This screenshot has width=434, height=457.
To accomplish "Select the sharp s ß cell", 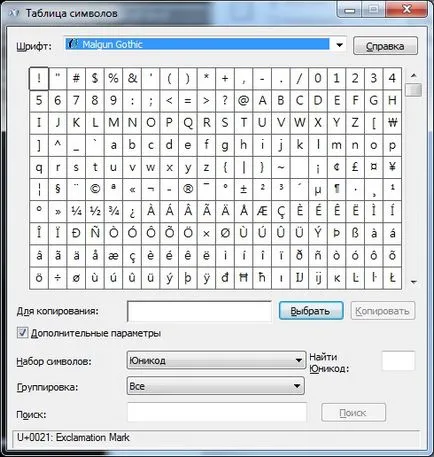I will point(355,233).
